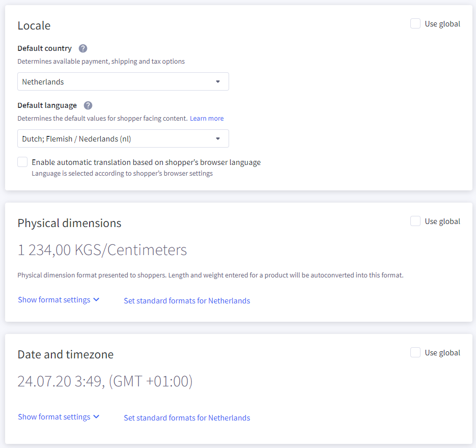The image size is (476, 448).
Task: Open the Default language dropdown showing Dutch
Action: [123, 138]
